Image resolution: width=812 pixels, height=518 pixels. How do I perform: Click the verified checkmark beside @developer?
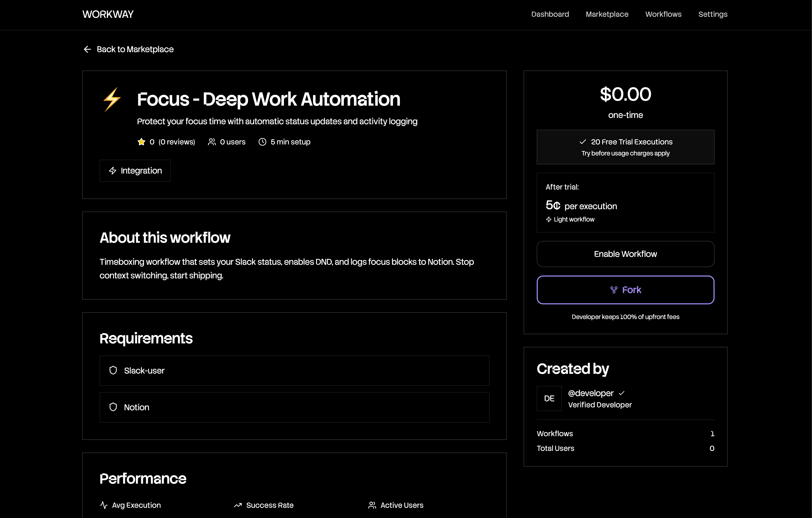click(622, 393)
